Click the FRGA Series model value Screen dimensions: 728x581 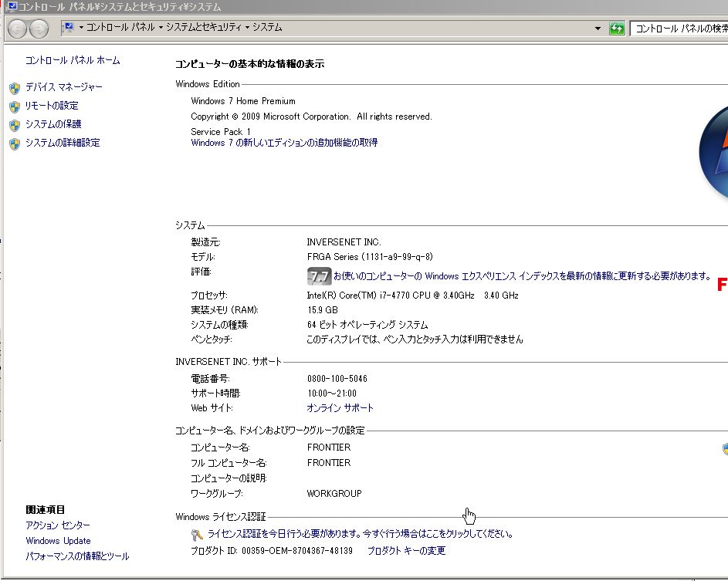370,257
